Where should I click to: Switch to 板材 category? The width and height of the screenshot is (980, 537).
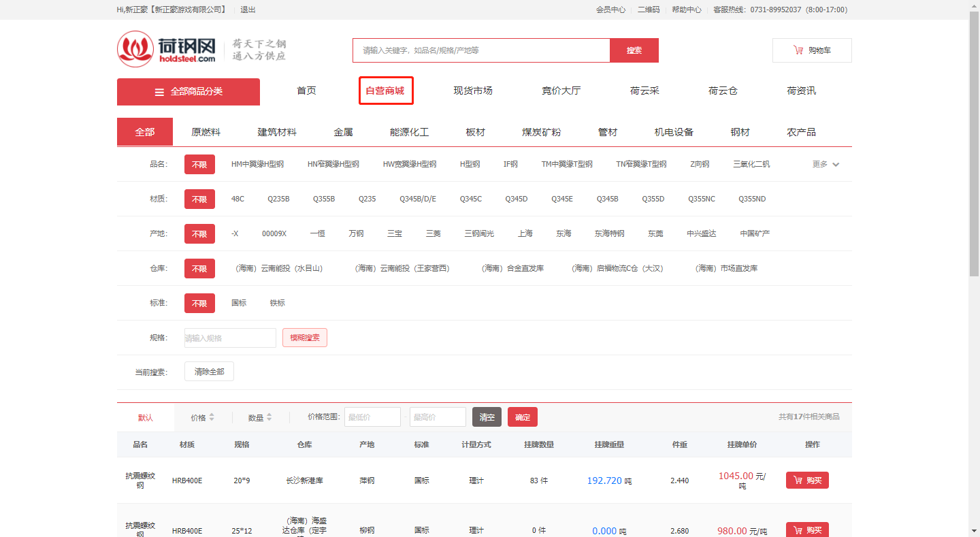pyautogui.click(x=475, y=132)
